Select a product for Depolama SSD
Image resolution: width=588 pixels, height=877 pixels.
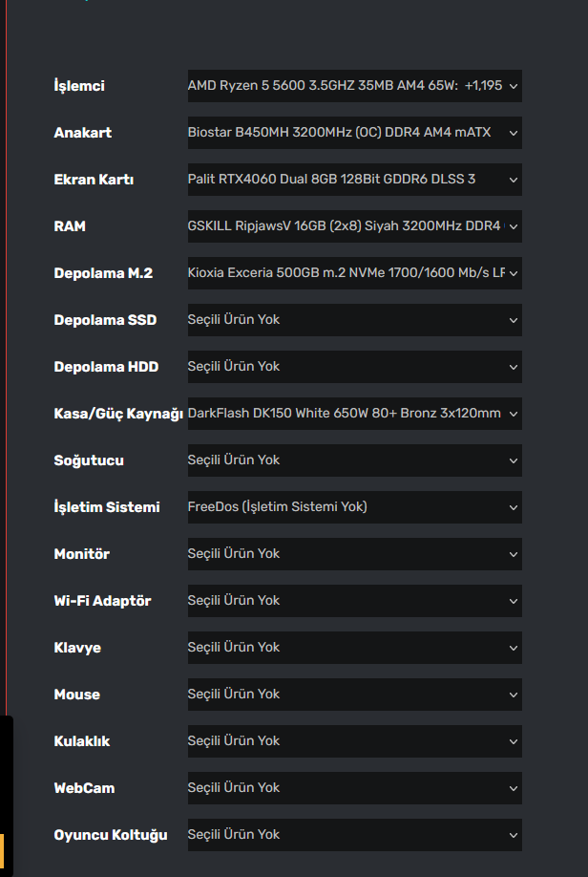[354, 320]
